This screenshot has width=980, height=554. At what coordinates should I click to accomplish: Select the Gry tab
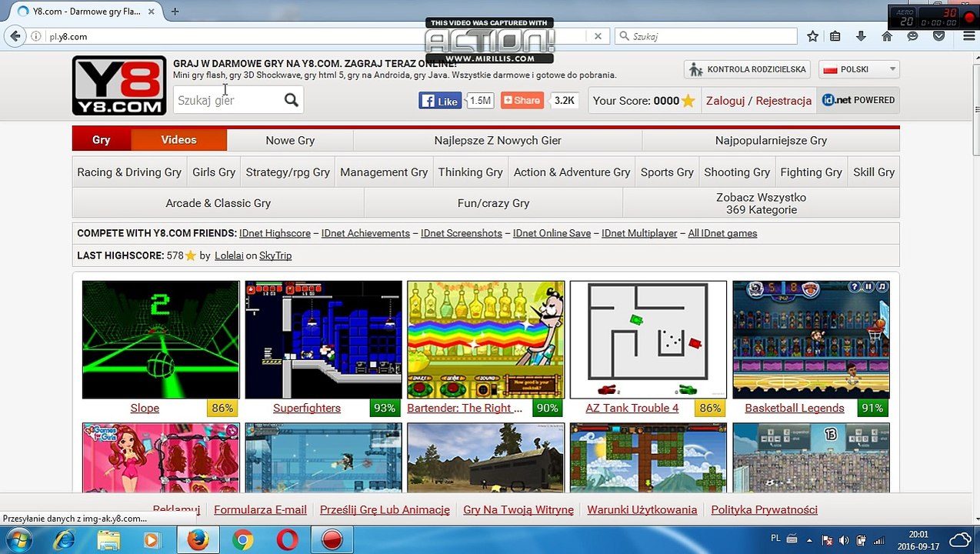point(102,140)
